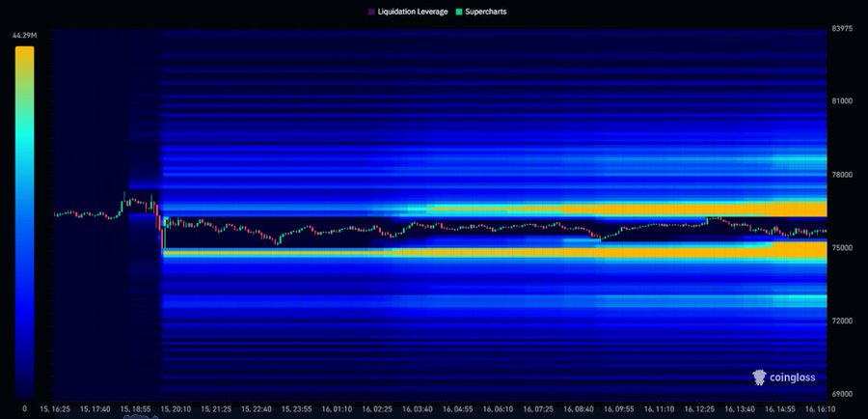Click the 15, 18:55 time label
868x419 pixels.
[x=136, y=409]
